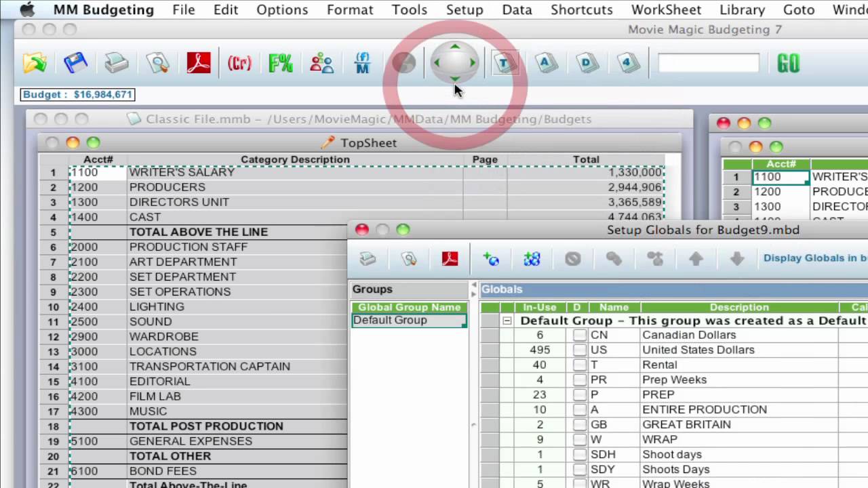
Task: Click the Display Globals link
Action: pyautogui.click(x=816, y=258)
